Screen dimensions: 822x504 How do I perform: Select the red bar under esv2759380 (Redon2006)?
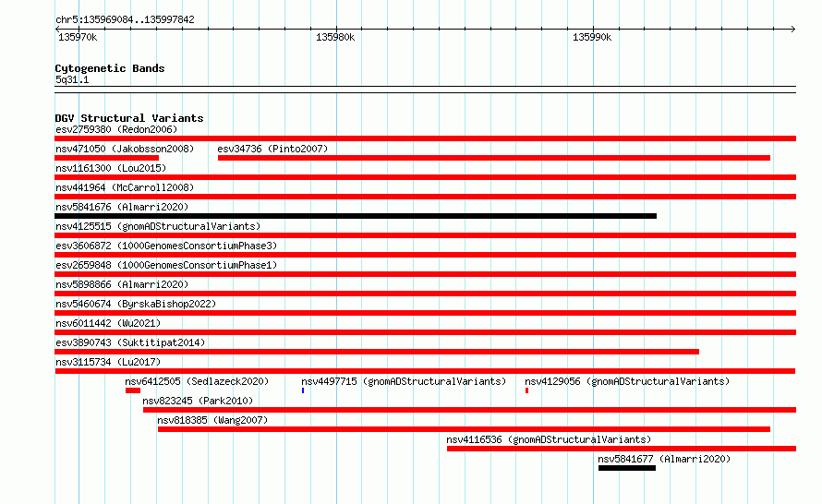coord(425,138)
